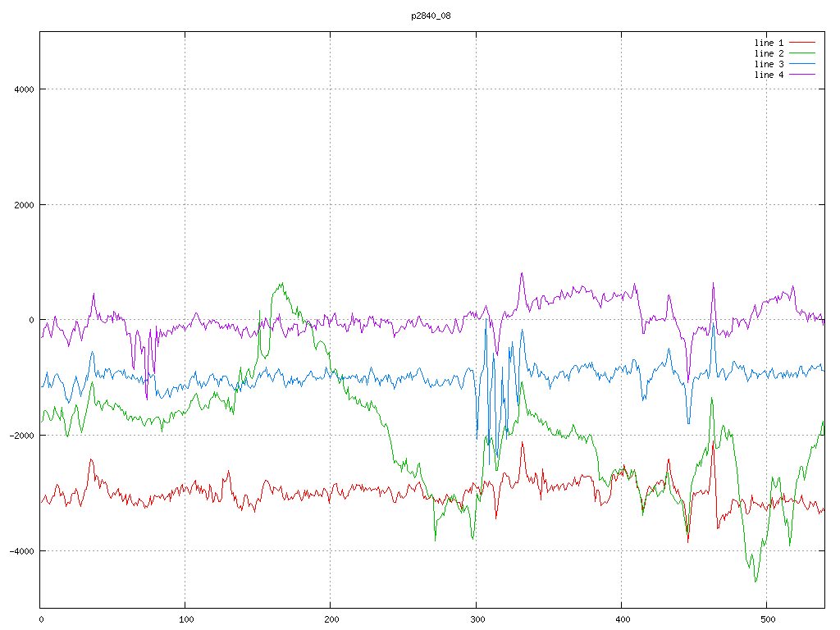Select the 'line 3' legend label

click(769, 64)
